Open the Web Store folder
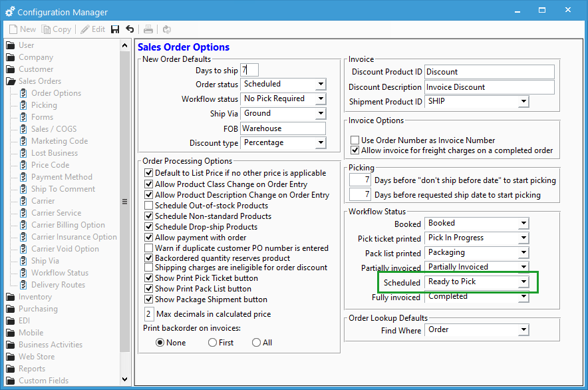Screen dimensions: 588x390 tap(31, 357)
